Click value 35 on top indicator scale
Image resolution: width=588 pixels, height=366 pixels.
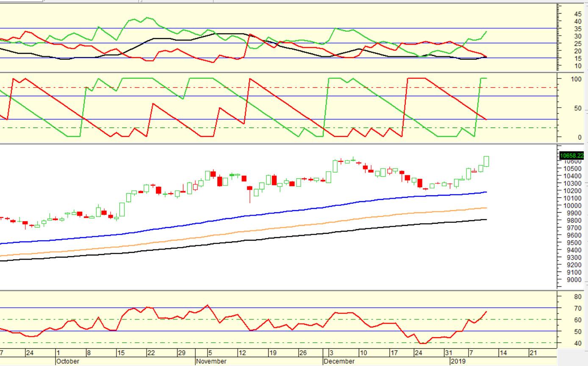(578, 29)
